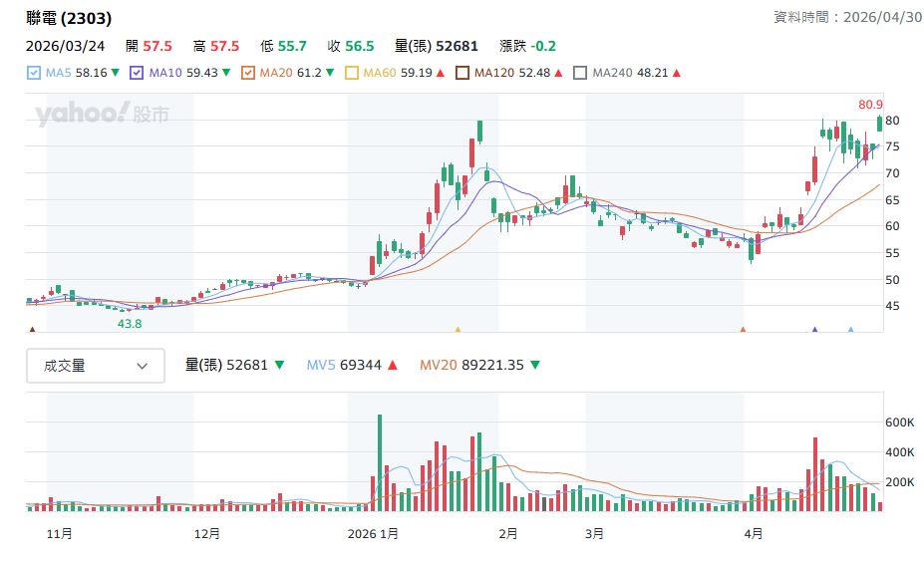This screenshot has width=924, height=561.
Task: Click the 80.9 high price label
Action: coord(870,105)
